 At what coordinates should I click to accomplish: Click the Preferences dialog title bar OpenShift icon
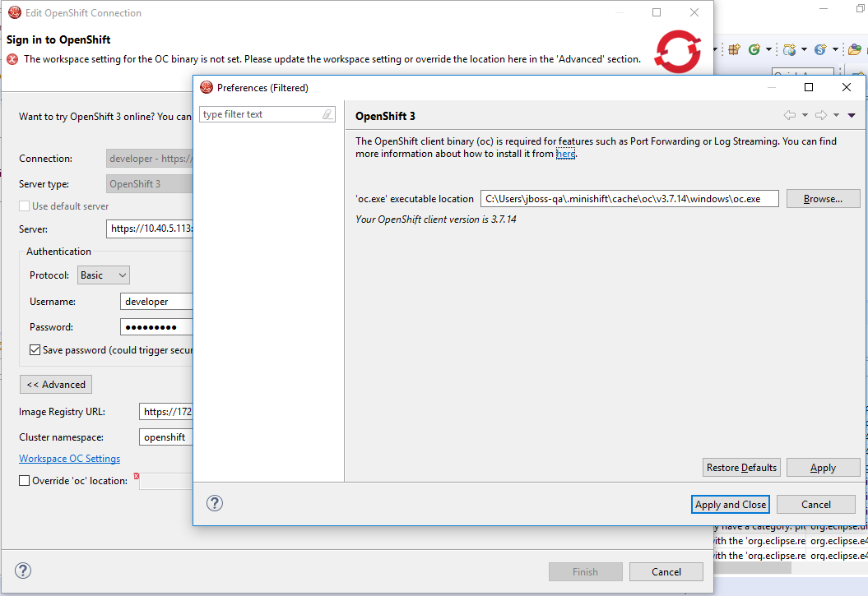pos(207,87)
